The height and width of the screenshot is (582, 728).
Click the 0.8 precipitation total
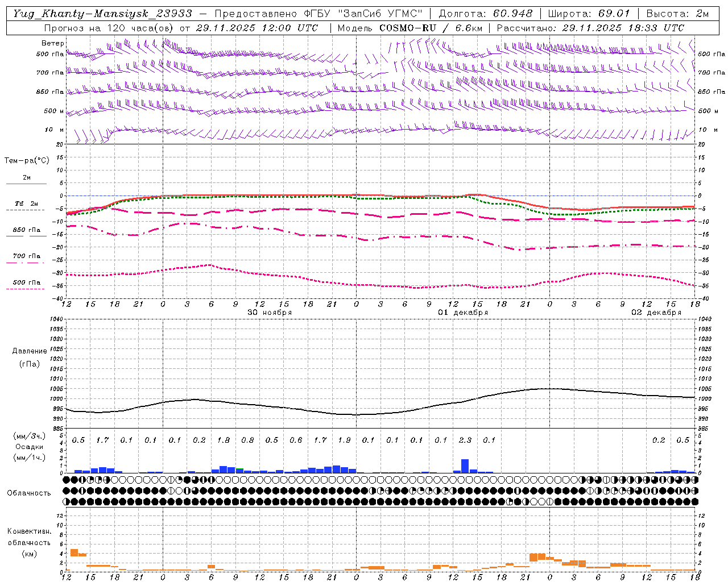pos(247,440)
